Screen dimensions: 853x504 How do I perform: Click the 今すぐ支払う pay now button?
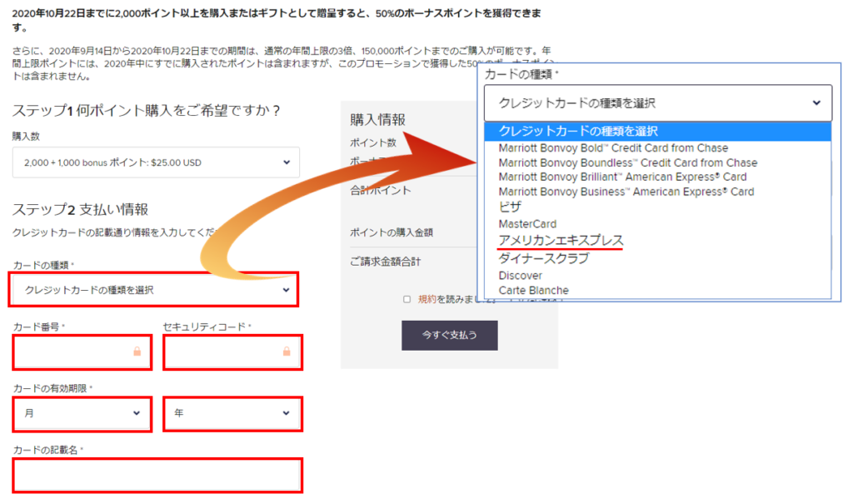[x=449, y=335]
